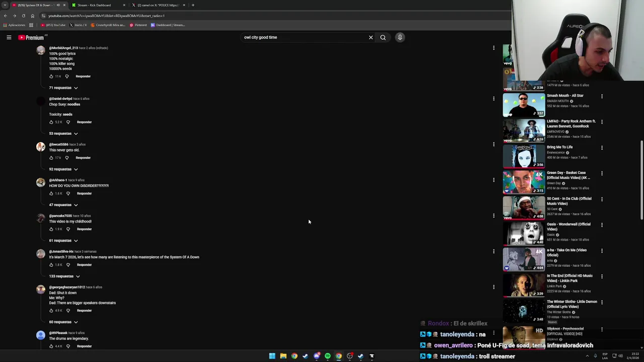Click the YouTube page vertical scrollbar

click(641, 180)
